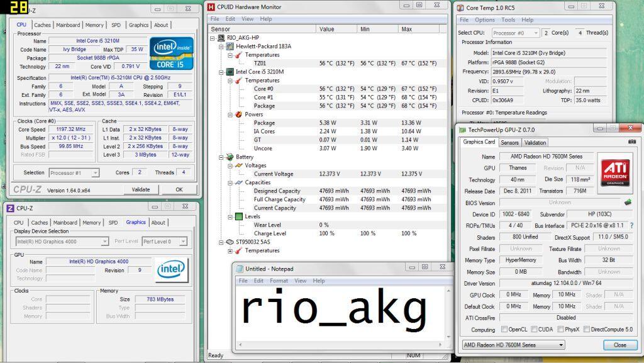Toggle the DirectCompute 5.0 checkbox

click(x=587, y=329)
